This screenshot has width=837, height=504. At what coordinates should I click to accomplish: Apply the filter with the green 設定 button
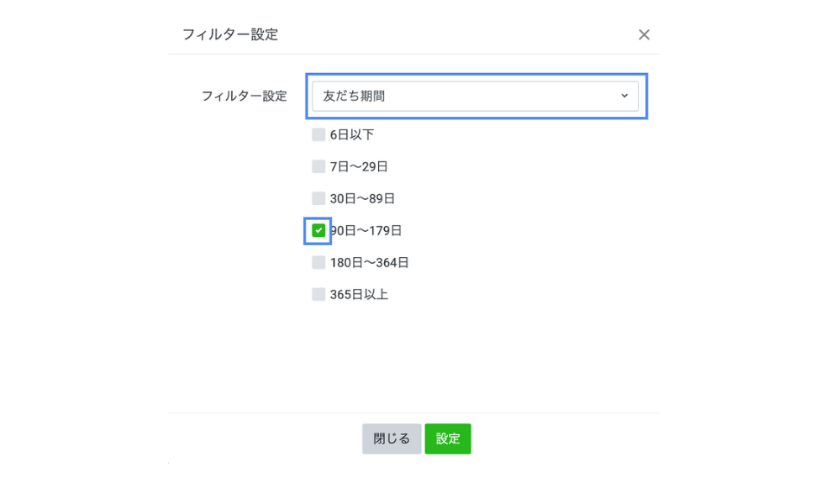tap(448, 438)
